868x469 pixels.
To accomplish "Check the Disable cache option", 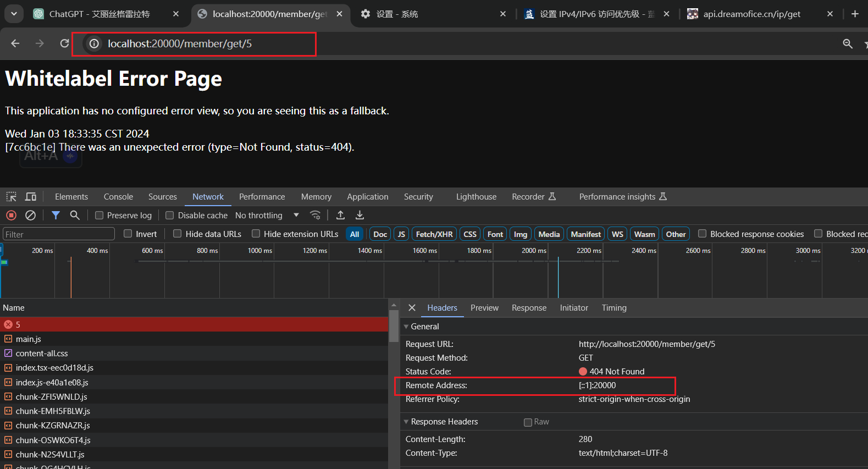I will click(x=170, y=216).
